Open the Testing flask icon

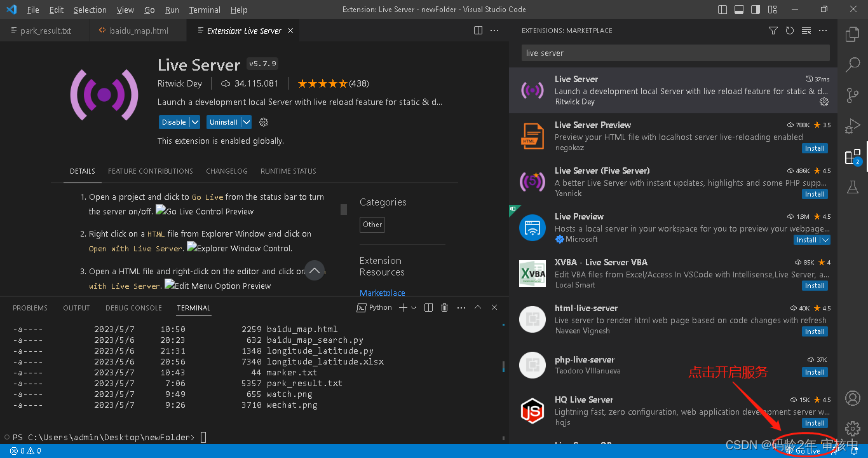tap(853, 186)
